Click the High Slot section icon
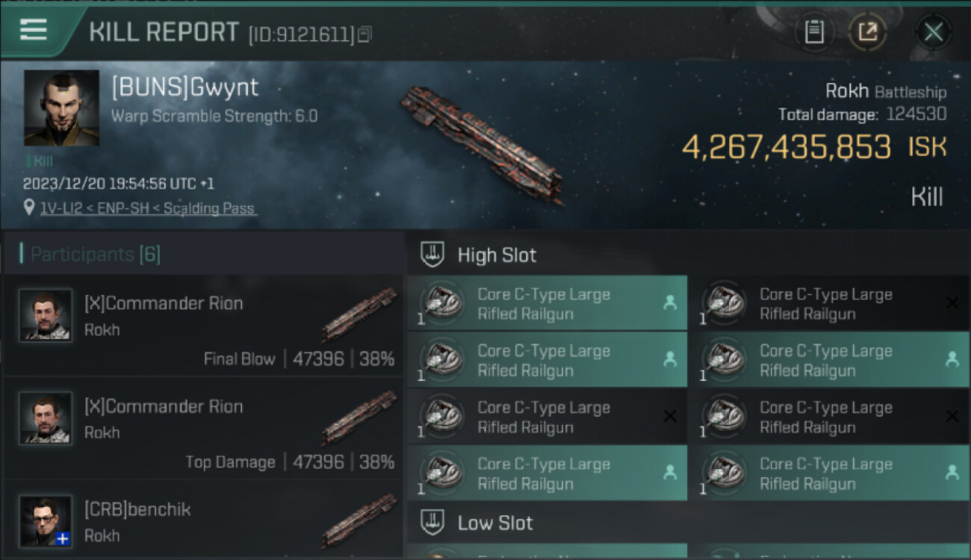The image size is (971, 560). [x=433, y=255]
